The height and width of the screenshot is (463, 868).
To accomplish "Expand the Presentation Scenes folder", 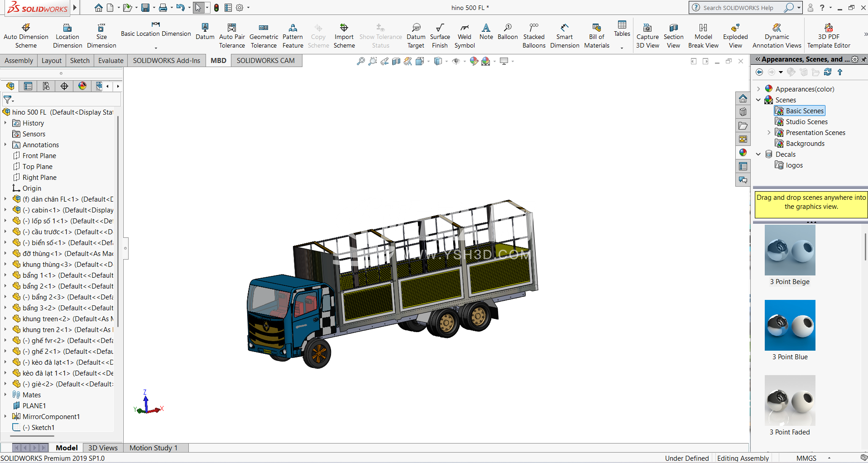I will click(769, 132).
